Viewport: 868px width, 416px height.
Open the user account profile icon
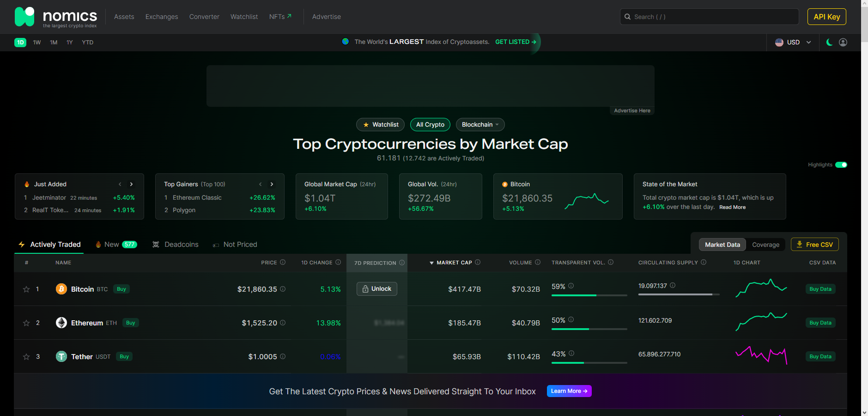point(843,42)
